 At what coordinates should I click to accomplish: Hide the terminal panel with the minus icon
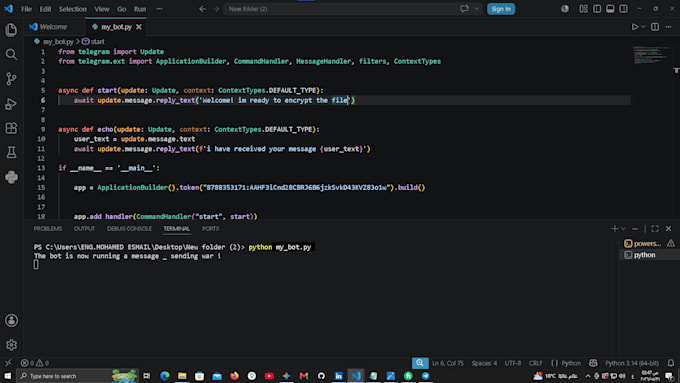635,229
